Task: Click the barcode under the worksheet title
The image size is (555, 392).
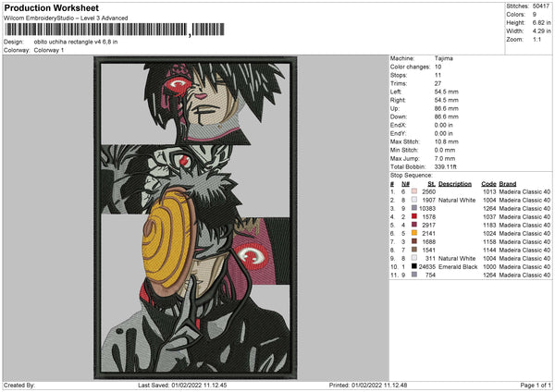Action: [115, 30]
